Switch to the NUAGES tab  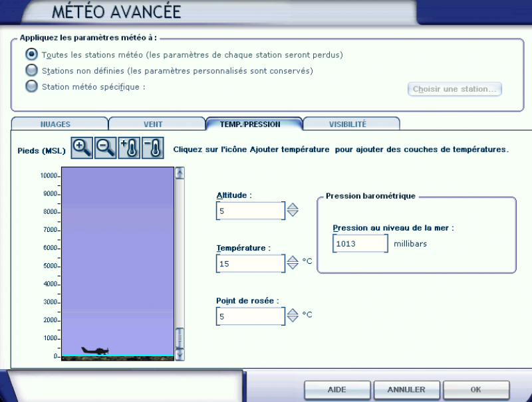point(59,124)
